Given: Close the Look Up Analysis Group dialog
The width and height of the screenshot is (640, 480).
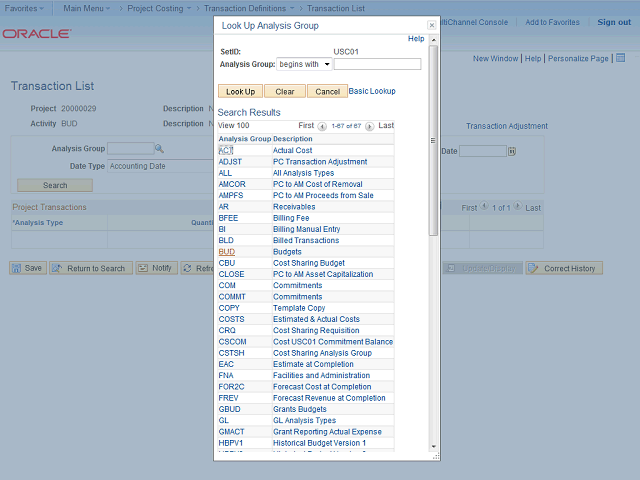Looking at the screenshot, I should [432, 25].
